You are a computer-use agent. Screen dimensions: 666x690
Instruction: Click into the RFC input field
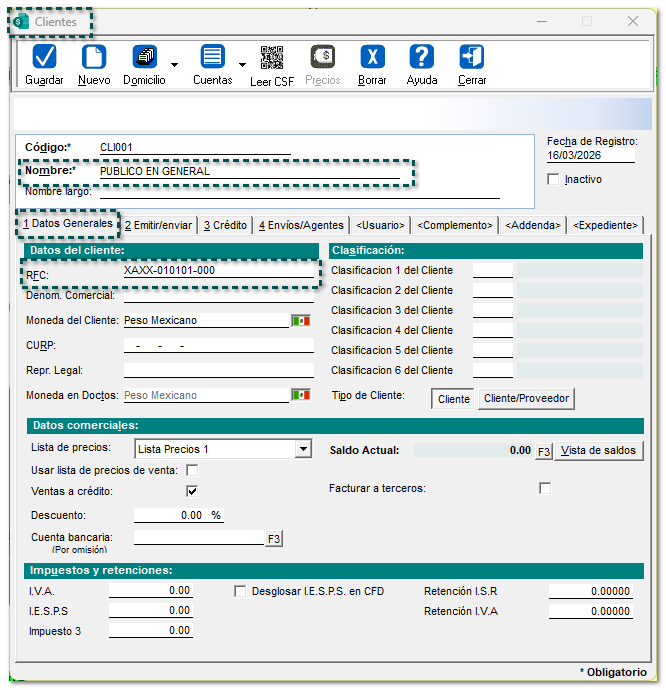217,271
